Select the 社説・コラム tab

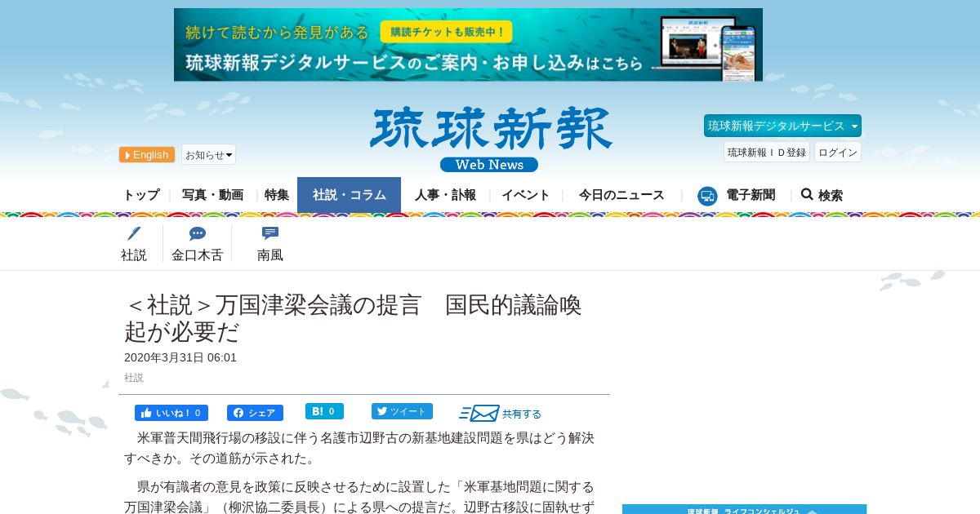click(350, 195)
